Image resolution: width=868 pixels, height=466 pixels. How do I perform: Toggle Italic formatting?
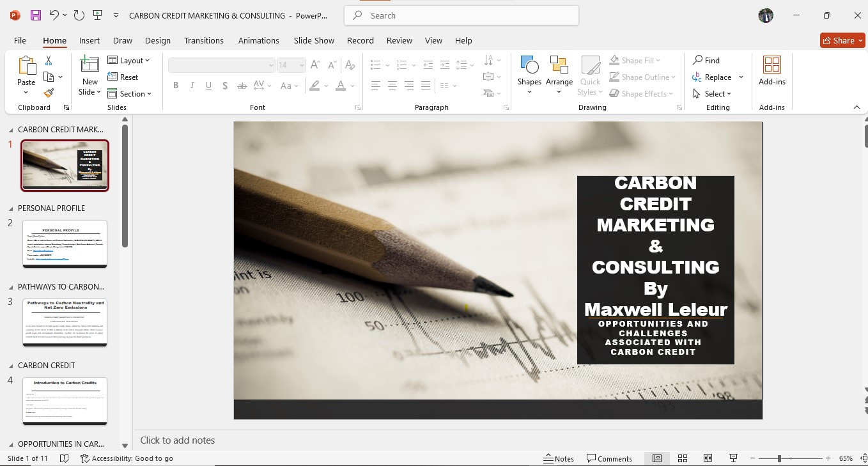pyautogui.click(x=192, y=86)
